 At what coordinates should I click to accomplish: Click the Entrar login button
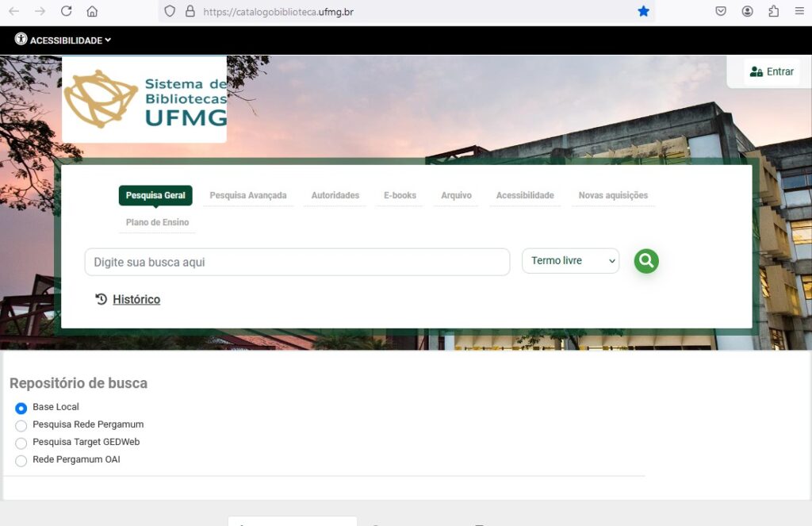pos(772,71)
